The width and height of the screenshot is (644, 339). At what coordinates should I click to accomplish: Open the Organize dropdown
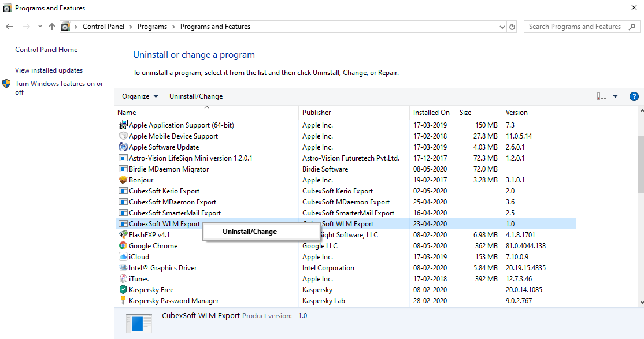(140, 96)
